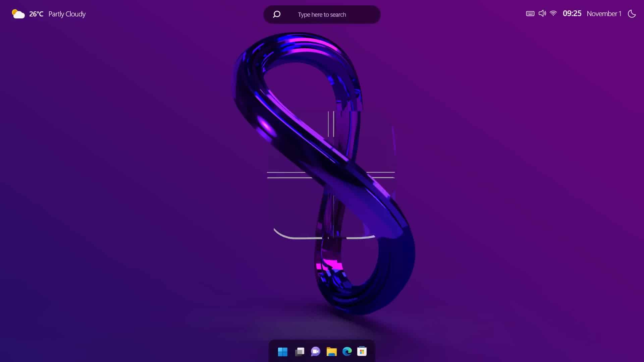Click the November 1 date display
644x362 pixels.
603,14
